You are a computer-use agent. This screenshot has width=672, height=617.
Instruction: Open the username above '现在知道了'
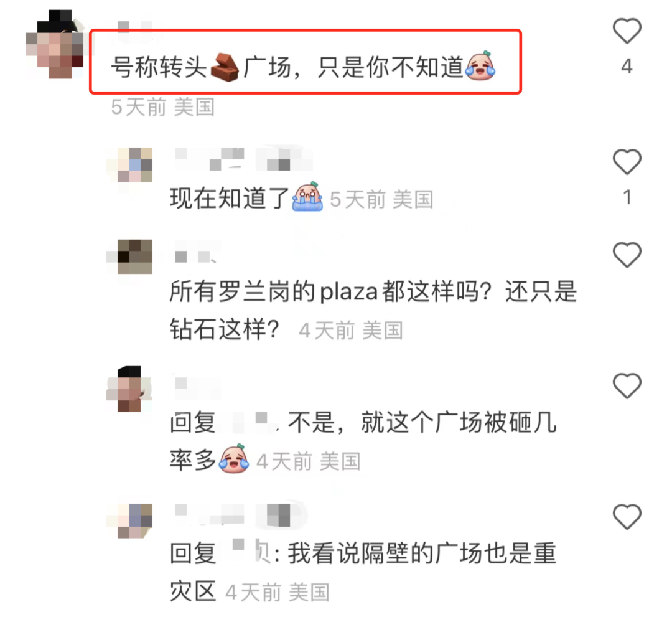(x=243, y=159)
